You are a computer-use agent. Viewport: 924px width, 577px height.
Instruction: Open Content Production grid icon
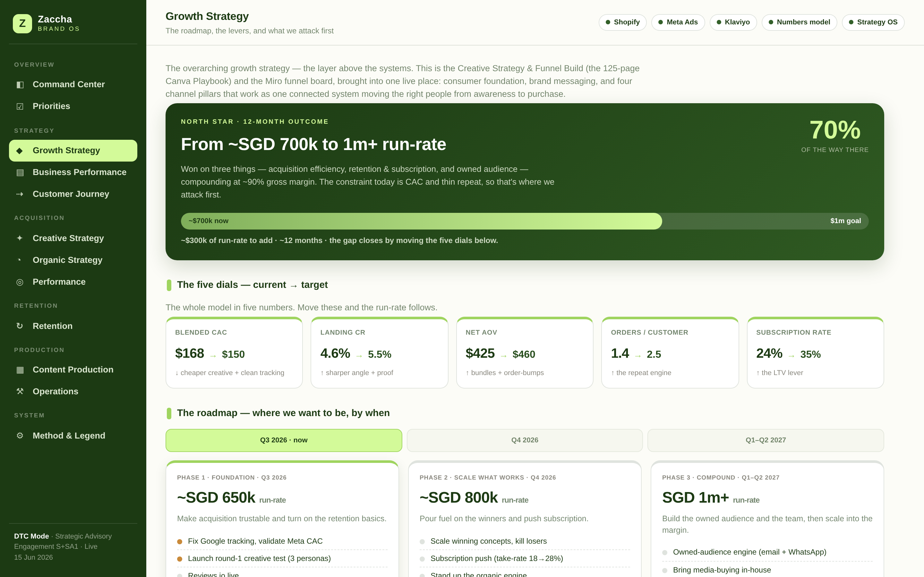20,370
